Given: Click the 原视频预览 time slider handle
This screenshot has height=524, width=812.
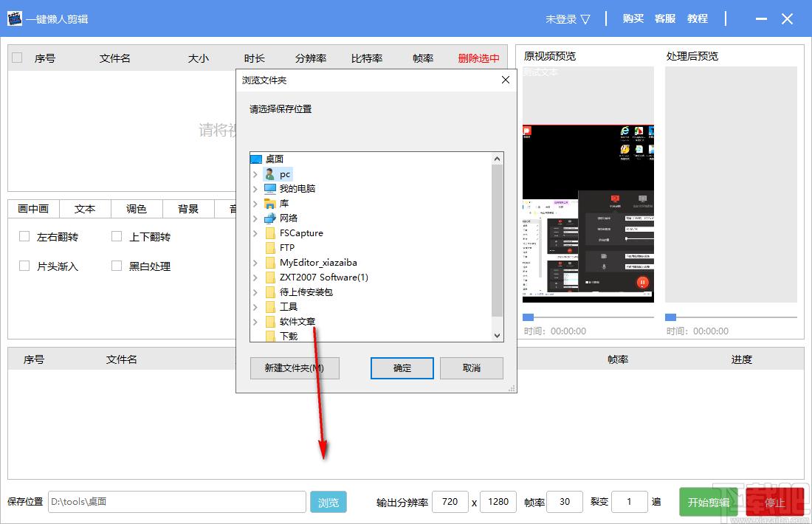Looking at the screenshot, I should (528, 317).
